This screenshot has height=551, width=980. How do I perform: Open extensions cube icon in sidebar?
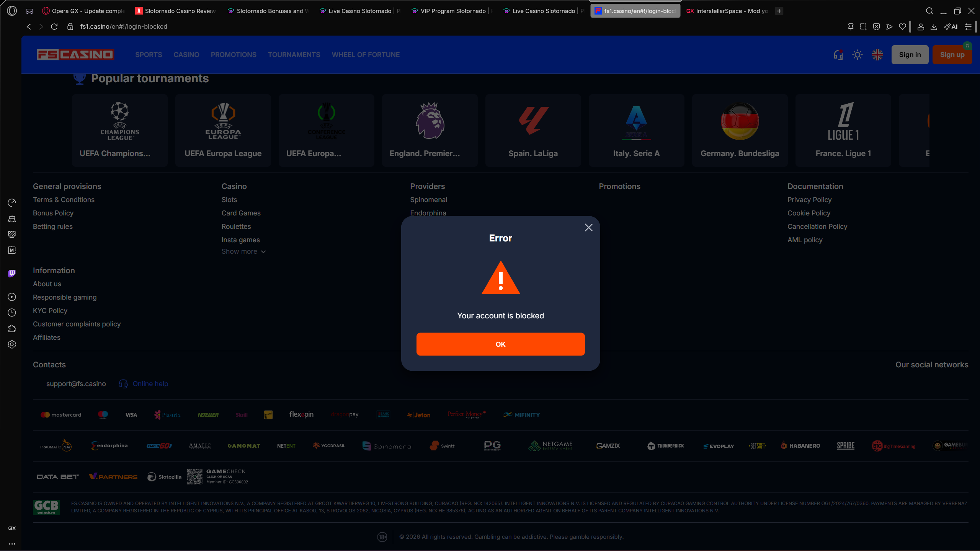pyautogui.click(x=12, y=329)
